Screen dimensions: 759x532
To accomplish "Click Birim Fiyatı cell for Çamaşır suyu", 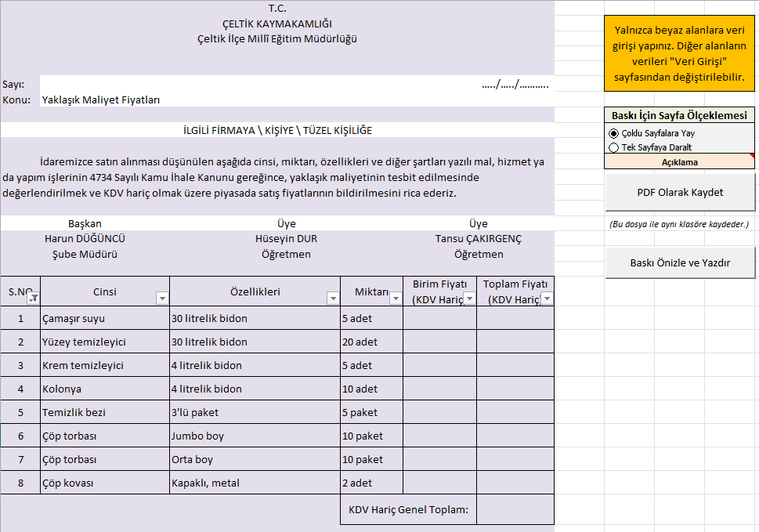I will pyautogui.click(x=440, y=318).
